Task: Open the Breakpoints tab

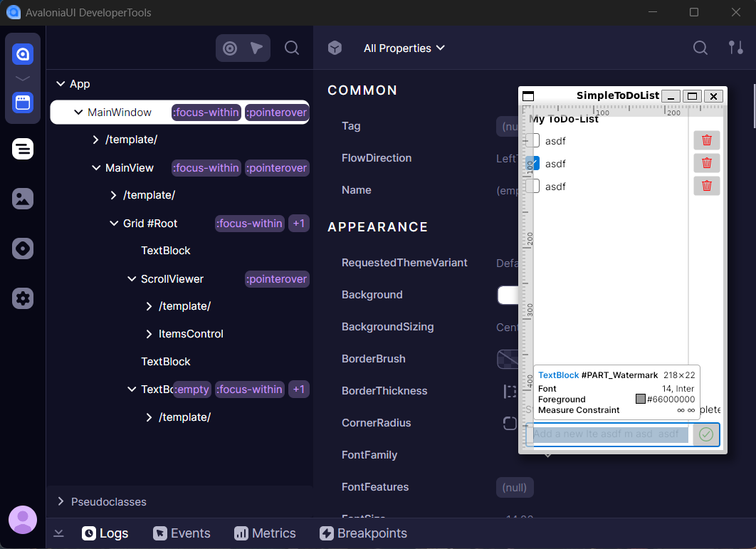Action: [x=363, y=533]
